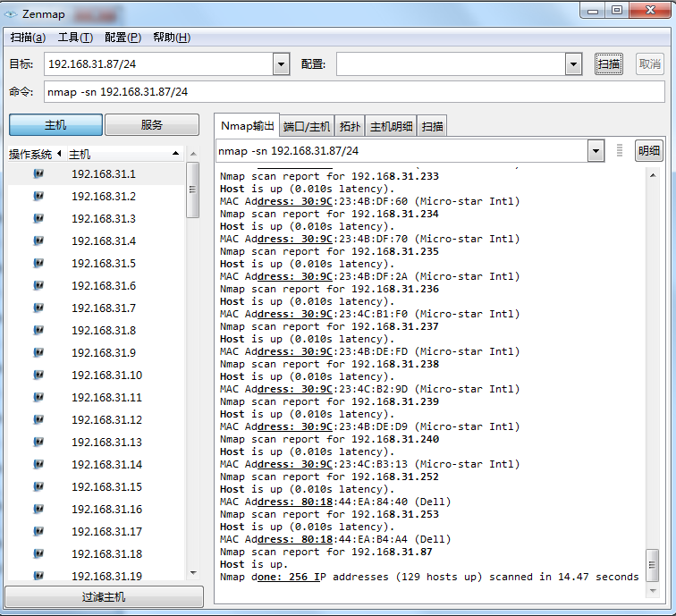Click OS icon beside host 192.168.31.13
Viewport: 676px width, 616px height.
38,442
